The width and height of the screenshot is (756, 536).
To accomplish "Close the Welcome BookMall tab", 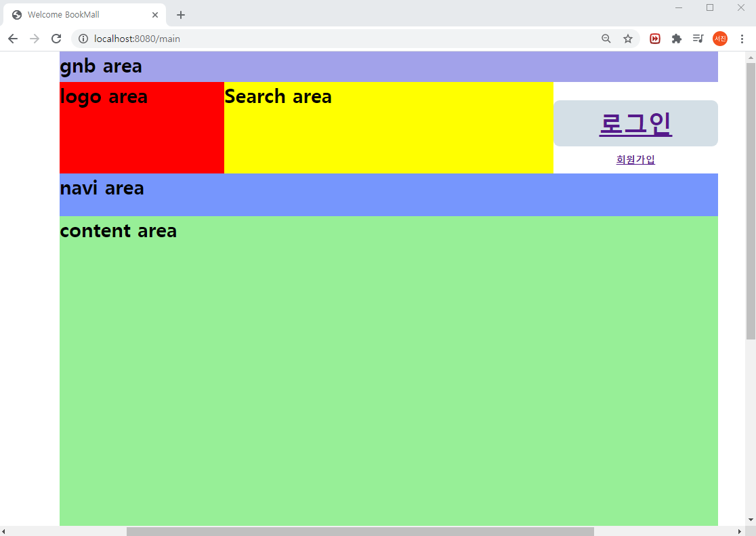I will coord(154,15).
